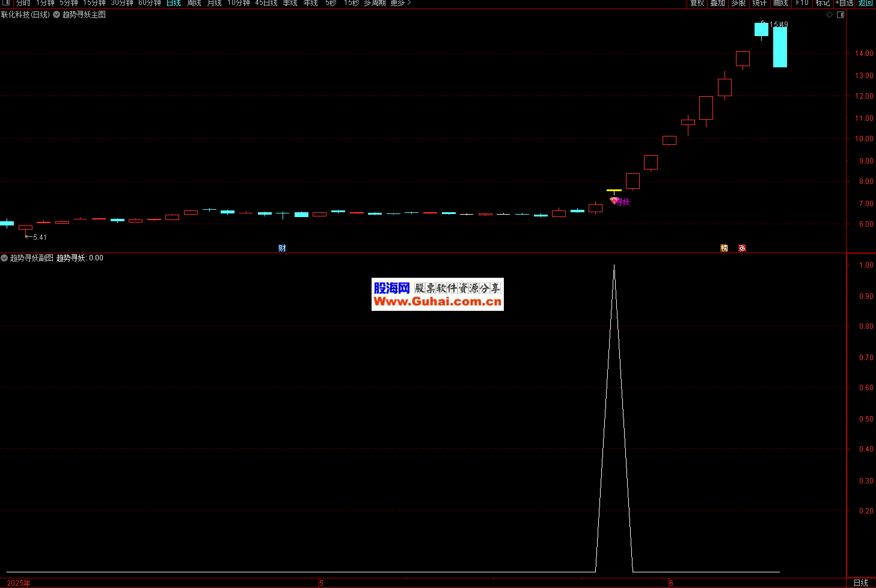Open the 45日线 period
The image size is (876, 588).
click(x=266, y=3)
